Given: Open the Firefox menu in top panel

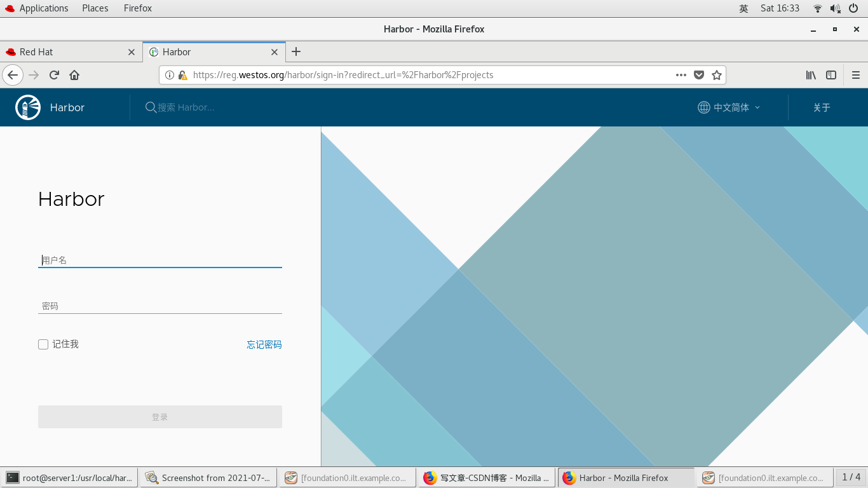Looking at the screenshot, I should (x=138, y=8).
